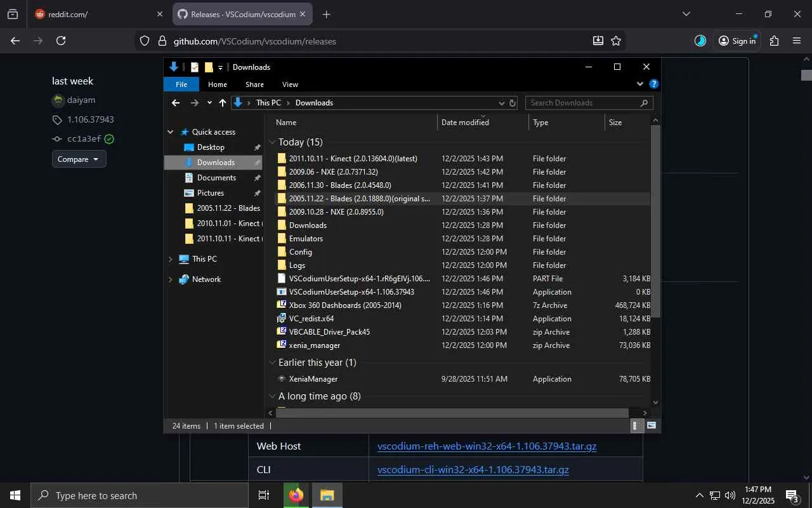This screenshot has height=508, width=812.
Task: Switch to Large icons view in Explorer status bar
Action: point(651,425)
